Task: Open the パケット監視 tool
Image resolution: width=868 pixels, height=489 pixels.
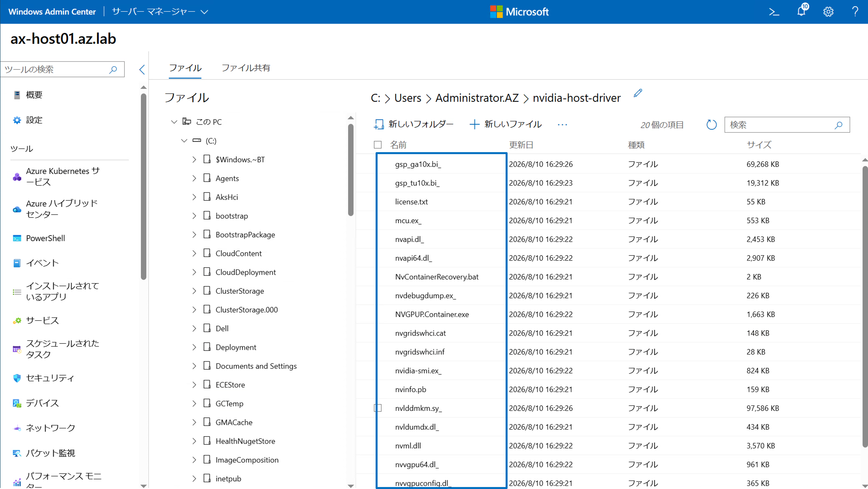Action: click(44, 453)
